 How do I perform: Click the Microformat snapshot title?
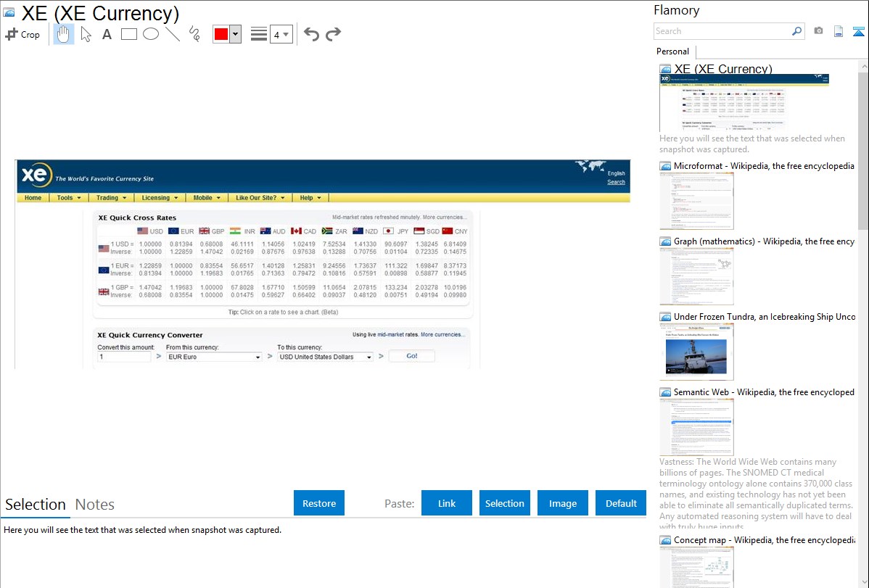(x=764, y=166)
